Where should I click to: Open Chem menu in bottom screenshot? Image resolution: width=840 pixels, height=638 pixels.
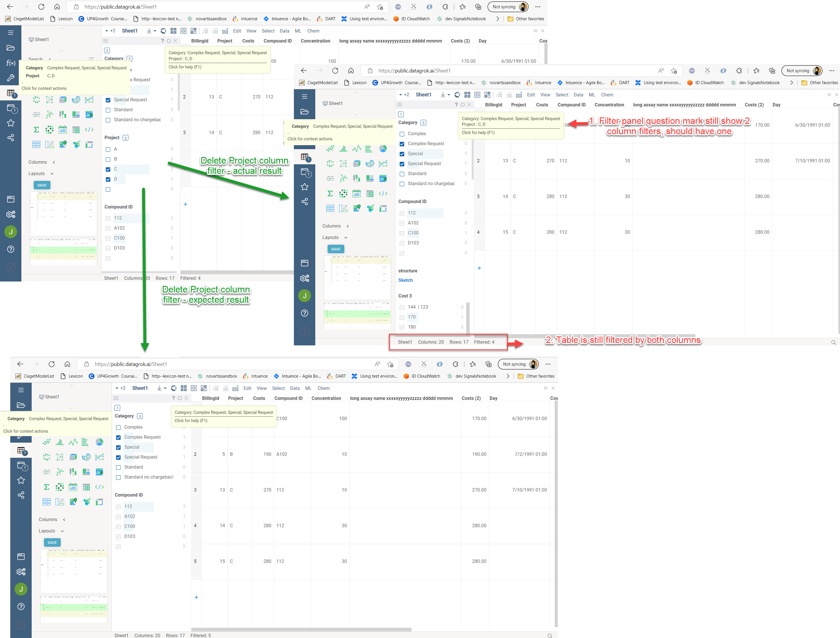pyautogui.click(x=323, y=388)
